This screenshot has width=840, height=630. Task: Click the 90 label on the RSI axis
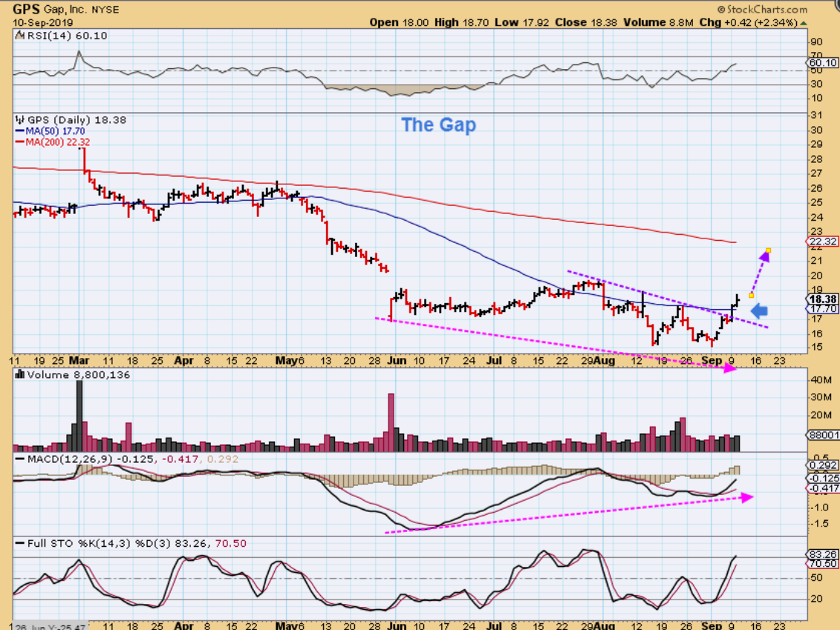pyautogui.click(x=816, y=42)
